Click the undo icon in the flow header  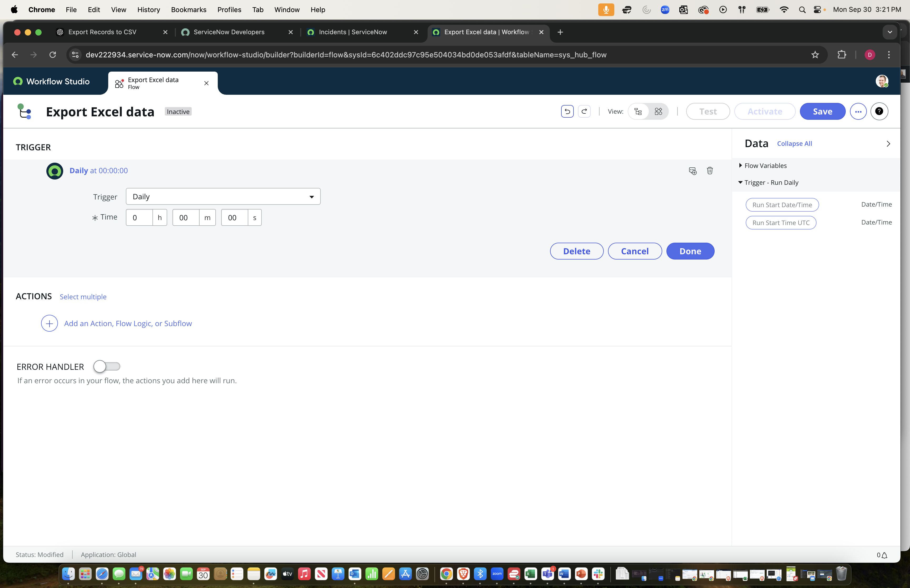point(567,112)
